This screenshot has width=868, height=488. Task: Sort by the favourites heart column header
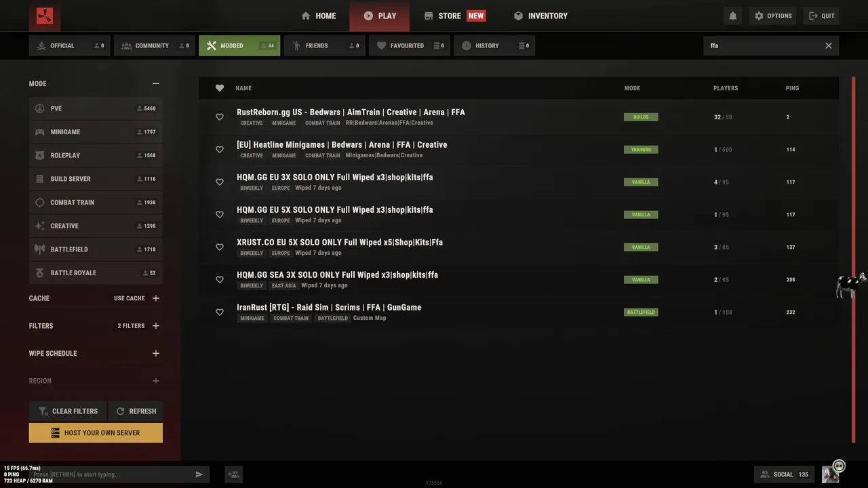click(220, 88)
